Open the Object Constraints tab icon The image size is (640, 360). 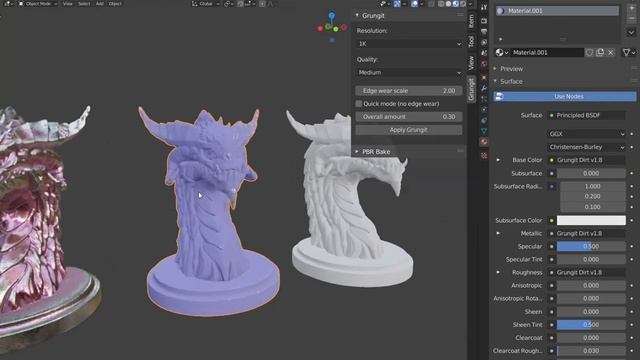(484, 120)
